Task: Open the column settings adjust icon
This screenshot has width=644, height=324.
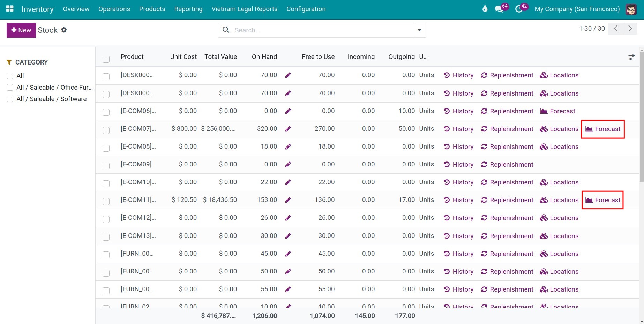Action: pyautogui.click(x=632, y=57)
